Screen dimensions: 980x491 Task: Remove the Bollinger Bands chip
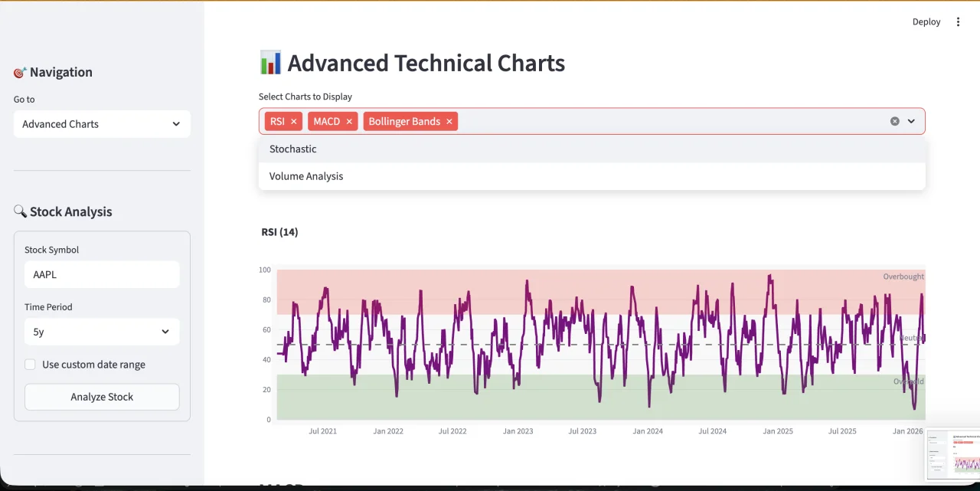pos(449,121)
